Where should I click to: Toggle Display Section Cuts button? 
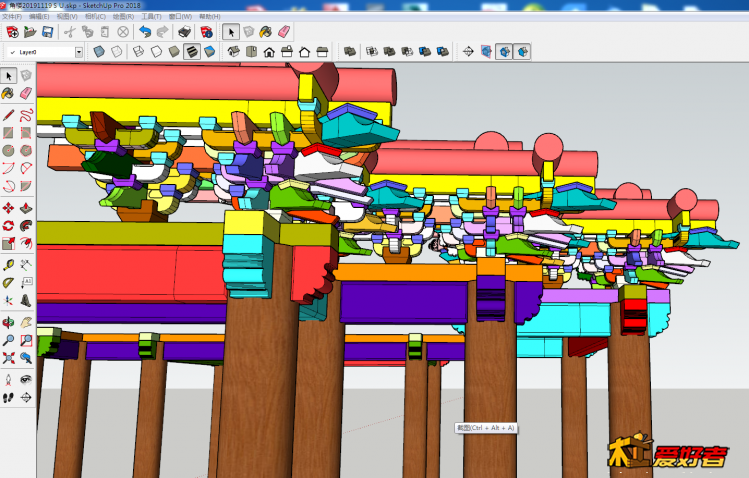tap(505, 52)
